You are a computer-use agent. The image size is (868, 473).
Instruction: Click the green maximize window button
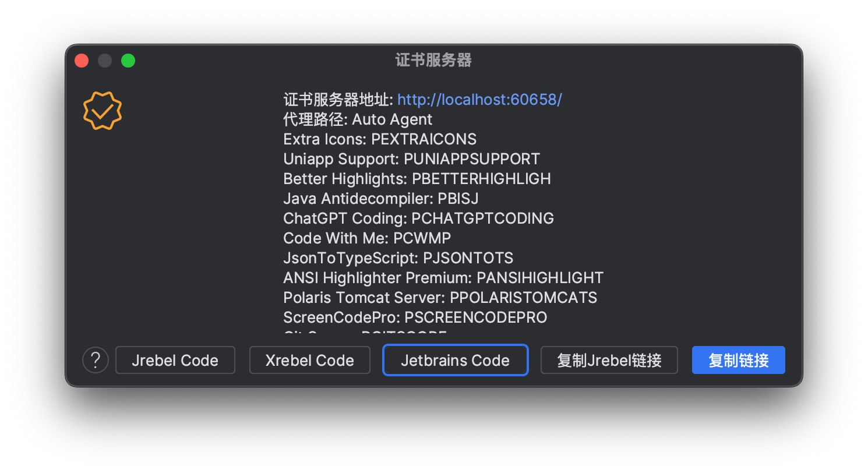[128, 61]
